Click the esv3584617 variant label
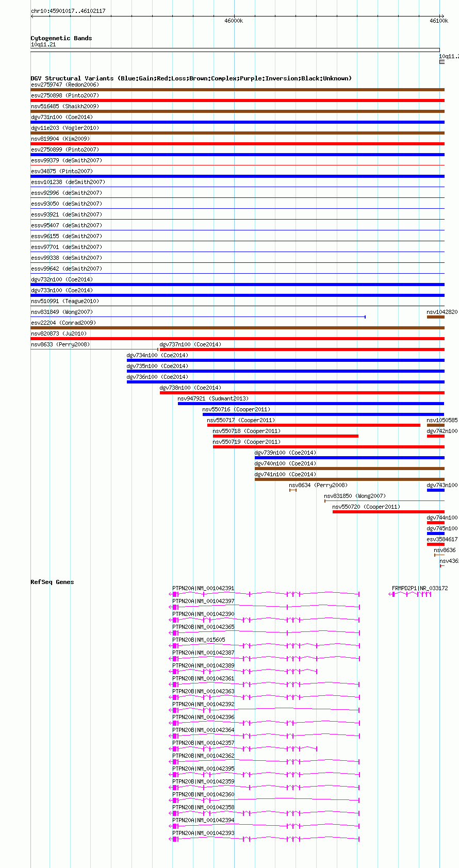 [442, 539]
